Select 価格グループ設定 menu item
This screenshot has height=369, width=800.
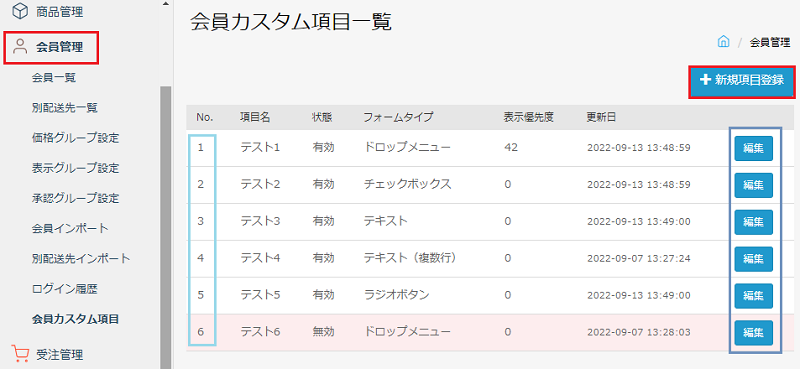[x=75, y=138]
